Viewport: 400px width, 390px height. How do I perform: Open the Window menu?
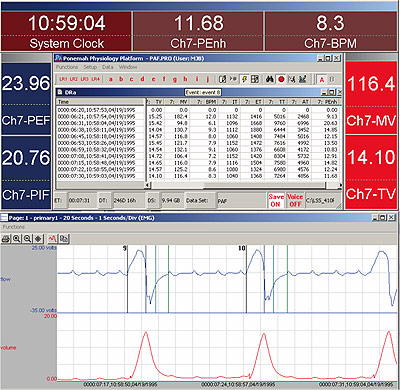[128, 67]
